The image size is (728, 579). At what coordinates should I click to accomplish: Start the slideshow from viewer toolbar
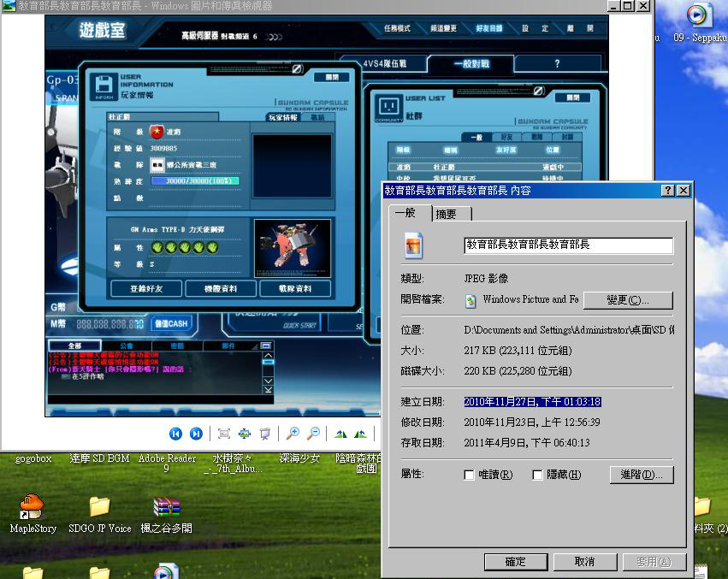coord(265,434)
